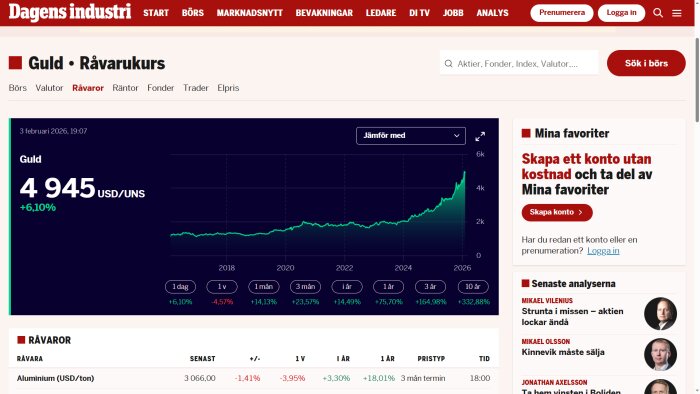Switch to Börs sub-tab
Screen dimensions: 700x394
[x=18, y=88]
